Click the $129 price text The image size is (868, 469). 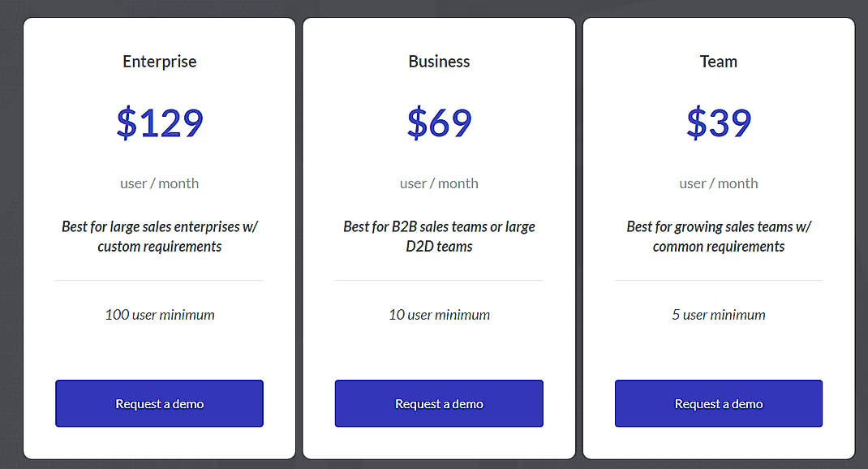(x=159, y=122)
